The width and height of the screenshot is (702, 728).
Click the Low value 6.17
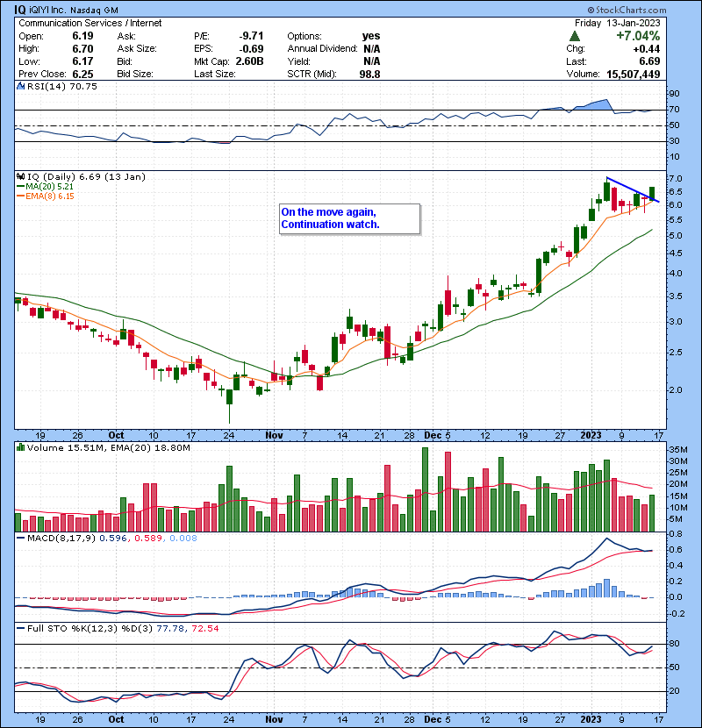point(82,61)
